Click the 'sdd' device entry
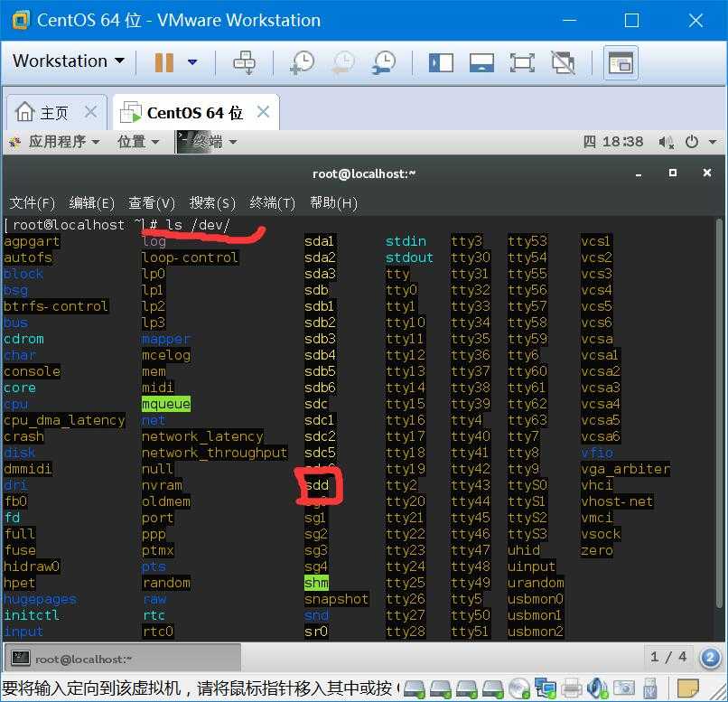Screen dimensions: 728x702 click(x=317, y=485)
